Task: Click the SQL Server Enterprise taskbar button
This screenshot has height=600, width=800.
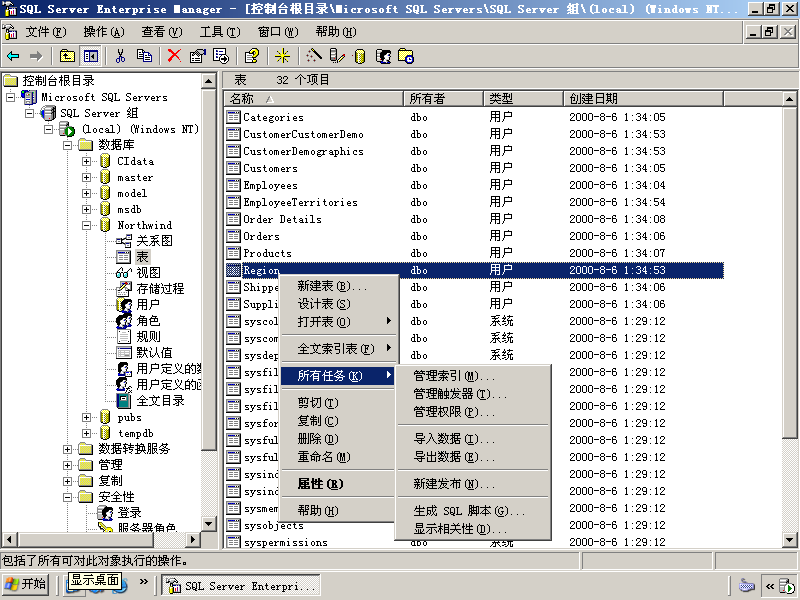Action: pyautogui.click(x=241, y=586)
